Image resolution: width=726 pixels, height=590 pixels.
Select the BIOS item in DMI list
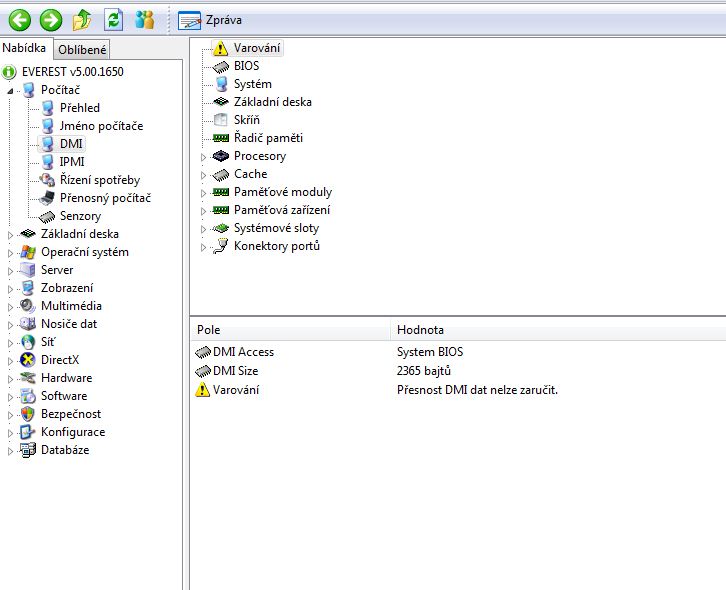(x=246, y=66)
